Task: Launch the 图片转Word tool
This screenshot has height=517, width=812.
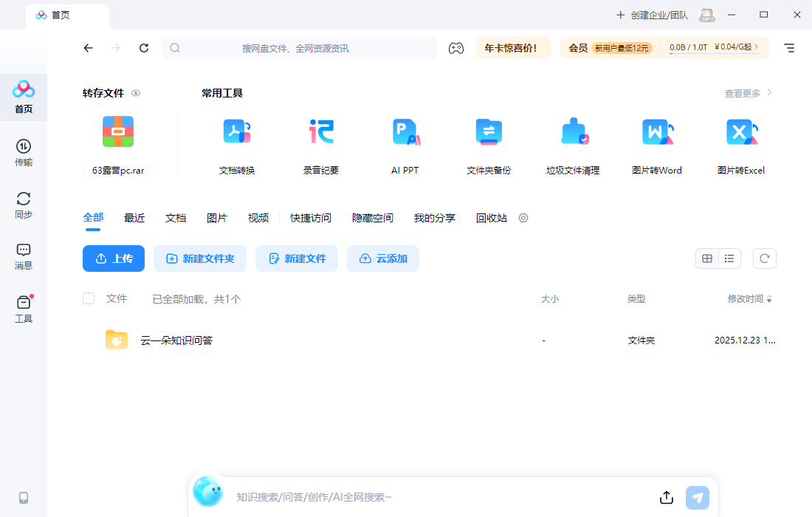Action: coord(657,131)
